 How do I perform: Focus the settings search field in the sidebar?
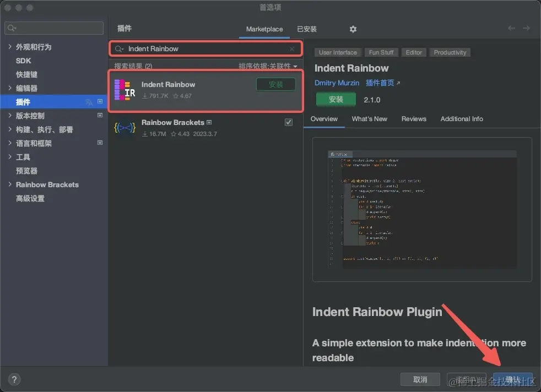pyautogui.click(x=54, y=28)
